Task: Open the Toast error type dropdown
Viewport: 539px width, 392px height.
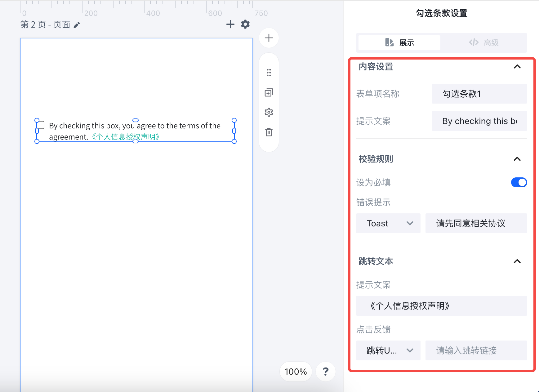Action: tap(388, 223)
